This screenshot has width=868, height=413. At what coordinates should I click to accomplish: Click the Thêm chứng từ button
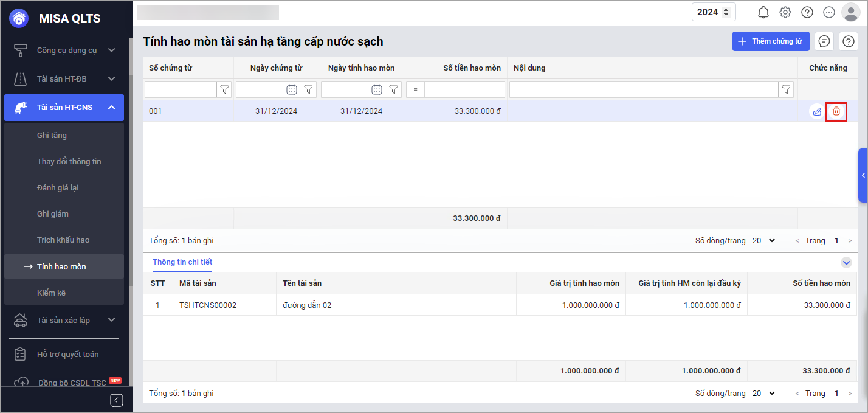(771, 41)
